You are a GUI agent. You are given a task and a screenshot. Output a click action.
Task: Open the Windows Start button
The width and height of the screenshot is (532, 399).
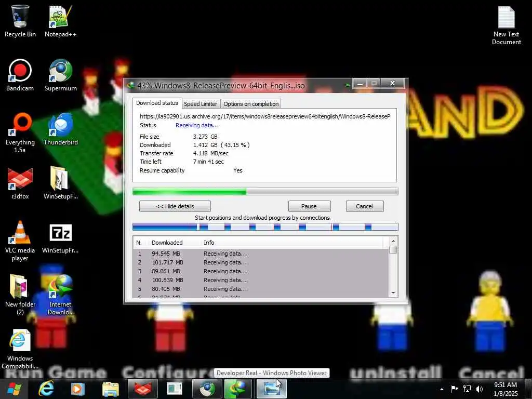(x=14, y=389)
